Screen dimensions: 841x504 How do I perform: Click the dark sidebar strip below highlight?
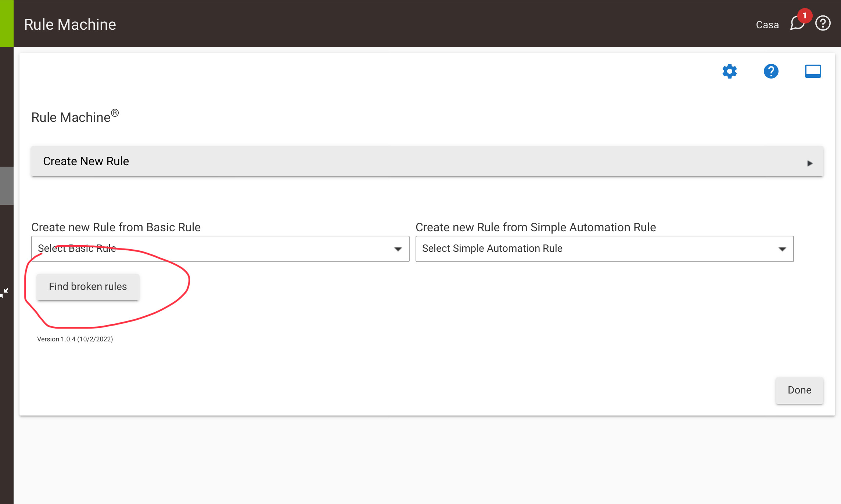click(7, 242)
